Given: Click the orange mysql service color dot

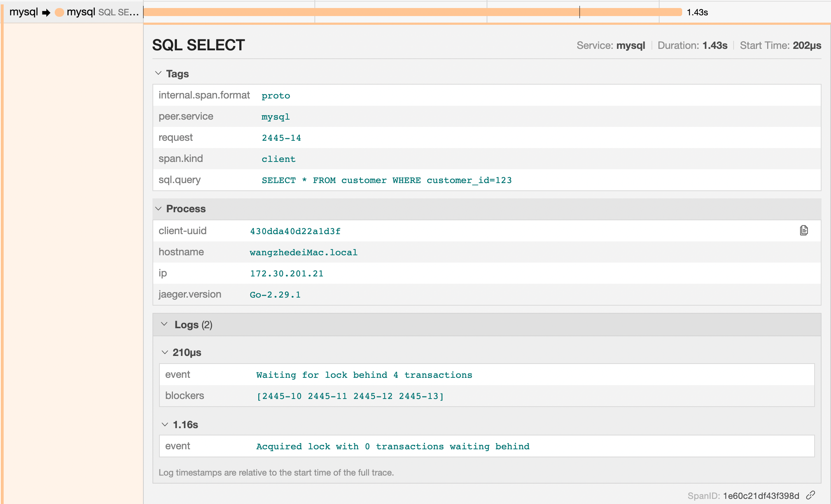Looking at the screenshot, I should coord(59,12).
